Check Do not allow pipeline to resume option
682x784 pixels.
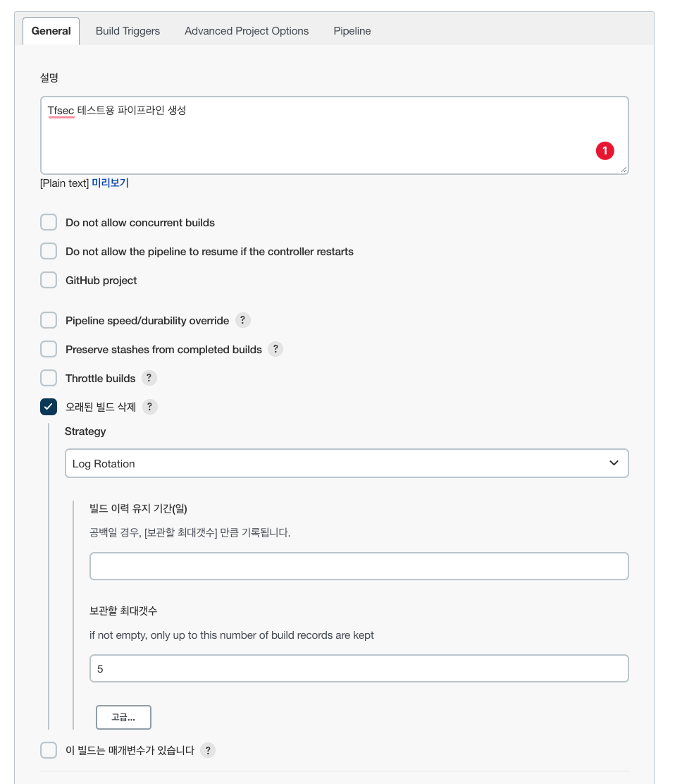pos(49,252)
